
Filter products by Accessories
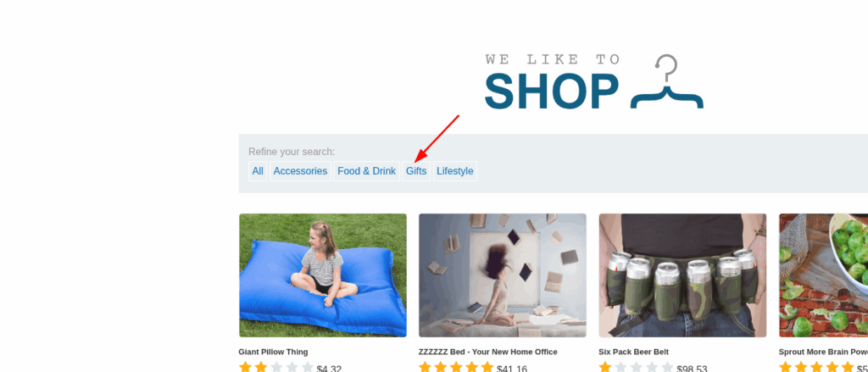pos(300,171)
